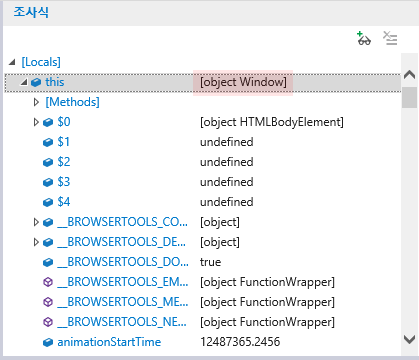Image resolution: width=419 pixels, height=360 pixels.
Task: Click the Add watch glasses icon
Action: click(x=364, y=38)
